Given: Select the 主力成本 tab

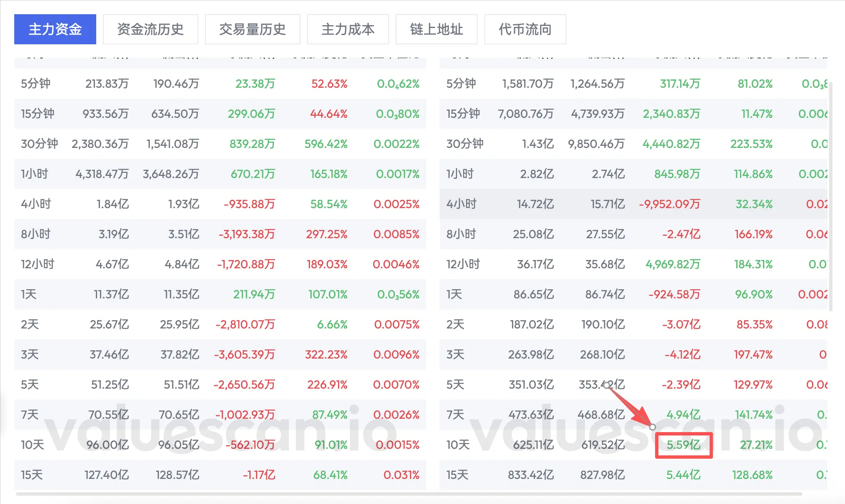Looking at the screenshot, I should [x=348, y=29].
